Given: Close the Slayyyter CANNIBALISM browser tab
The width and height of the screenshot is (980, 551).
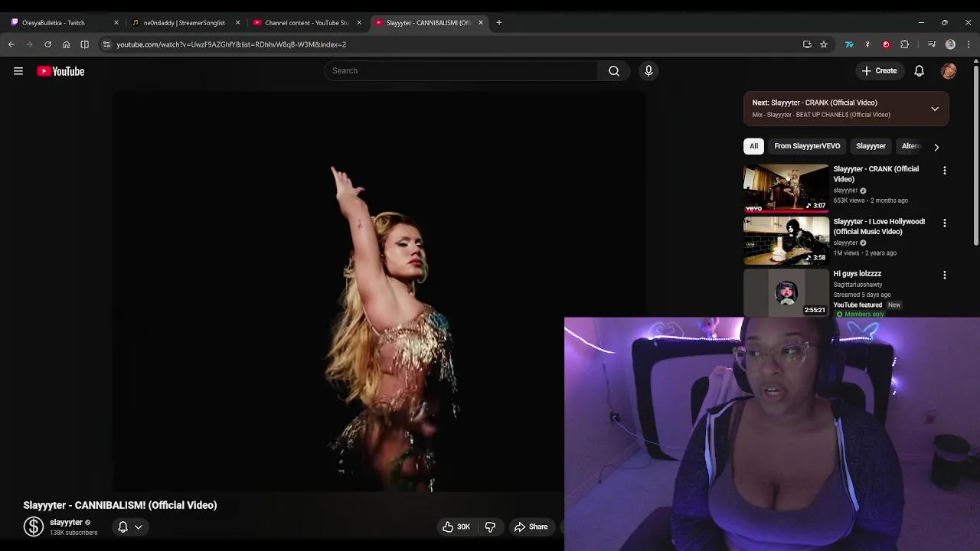Looking at the screenshot, I should point(481,22).
